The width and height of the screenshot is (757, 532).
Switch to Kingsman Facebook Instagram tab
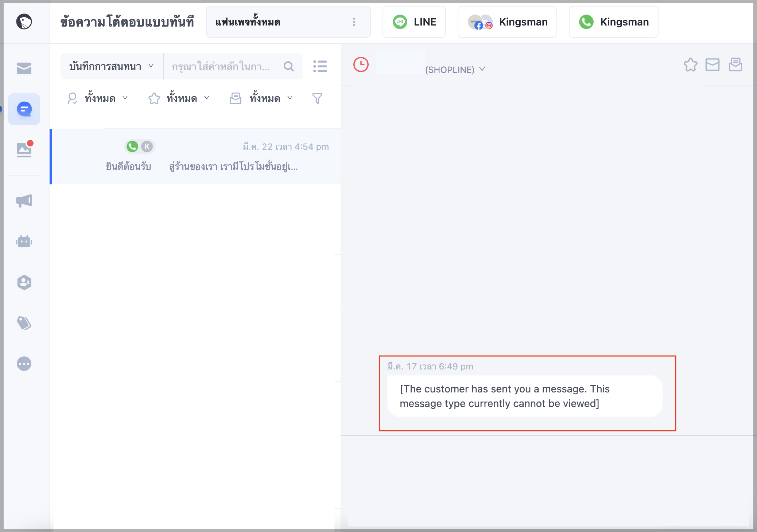[507, 22]
